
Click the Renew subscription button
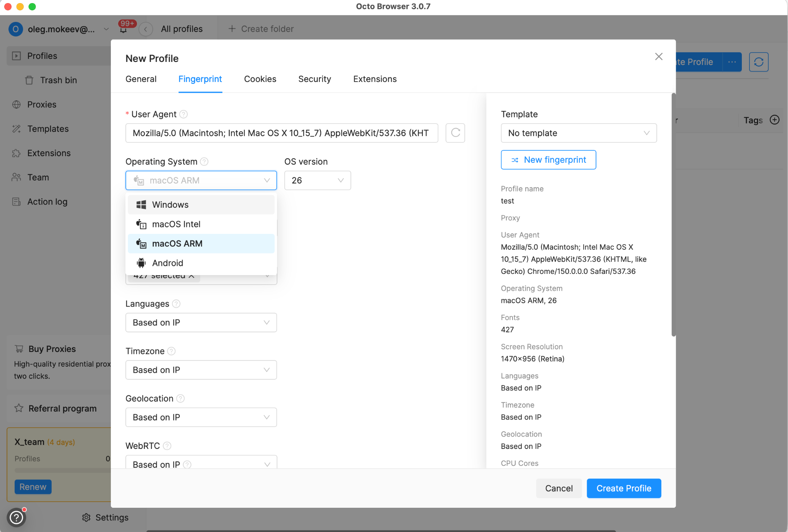click(33, 487)
